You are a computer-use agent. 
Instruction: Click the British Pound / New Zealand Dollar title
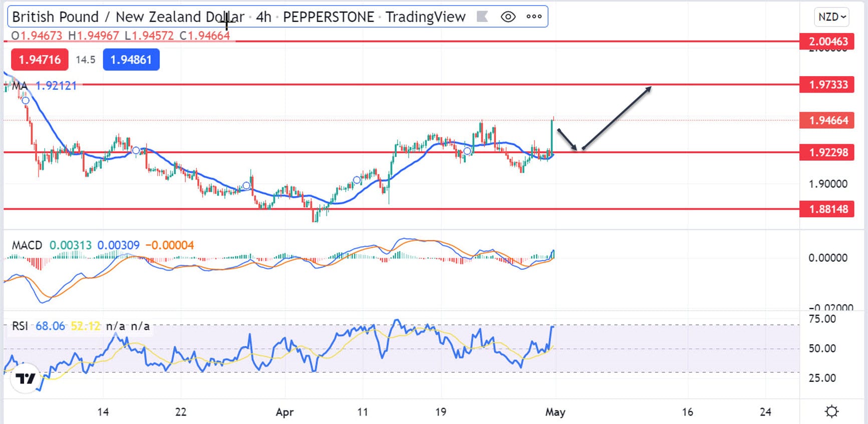[128, 17]
